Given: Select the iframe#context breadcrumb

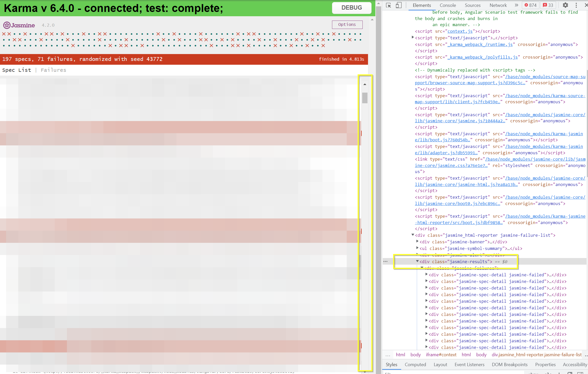Looking at the screenshot, I should click(441, 355).
